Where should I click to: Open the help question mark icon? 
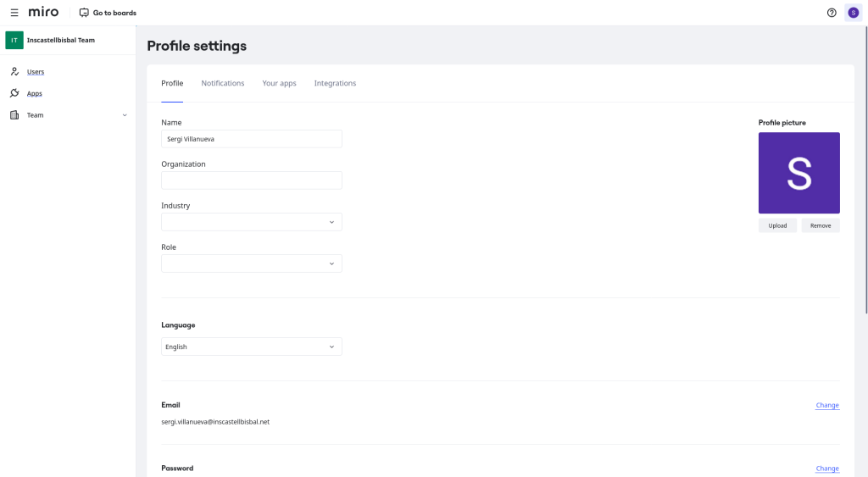pyautogui.click(x=832, y=13)
